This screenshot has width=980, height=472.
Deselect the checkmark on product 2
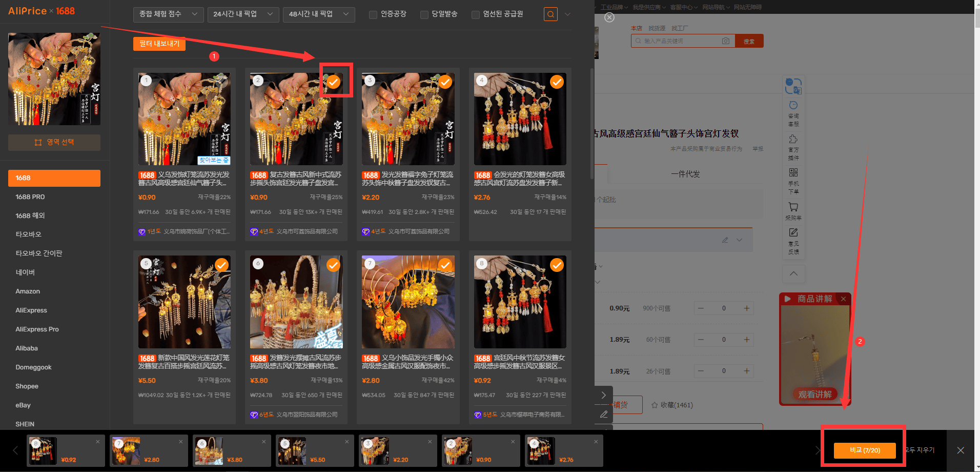click(334, 82)
